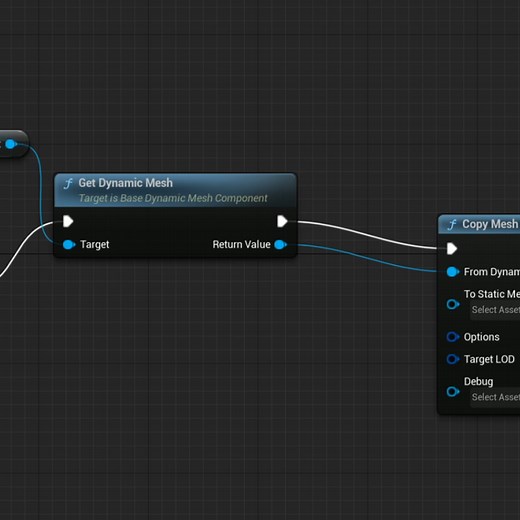The height and width of the screenshot is (520, 520).
Task: Click the Options input pin
Action: 453,337
